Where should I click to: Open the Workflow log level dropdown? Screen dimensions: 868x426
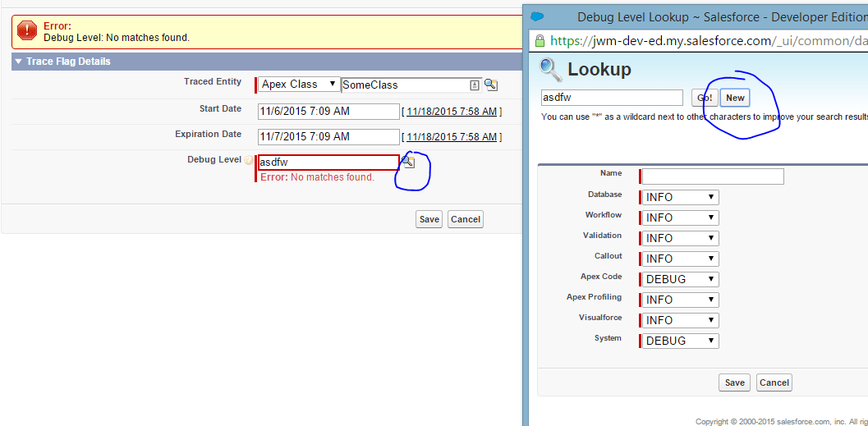point(680,218)
